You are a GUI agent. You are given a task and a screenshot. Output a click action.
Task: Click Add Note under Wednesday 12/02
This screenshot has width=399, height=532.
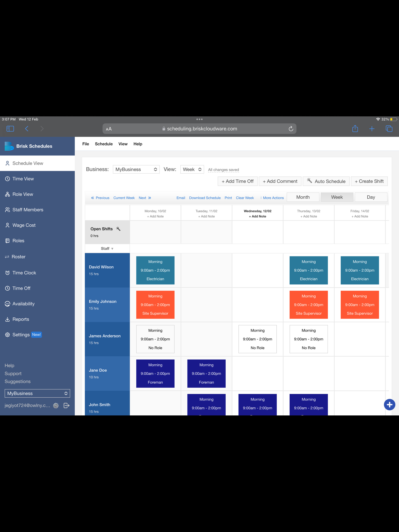[x=257, y=216]
